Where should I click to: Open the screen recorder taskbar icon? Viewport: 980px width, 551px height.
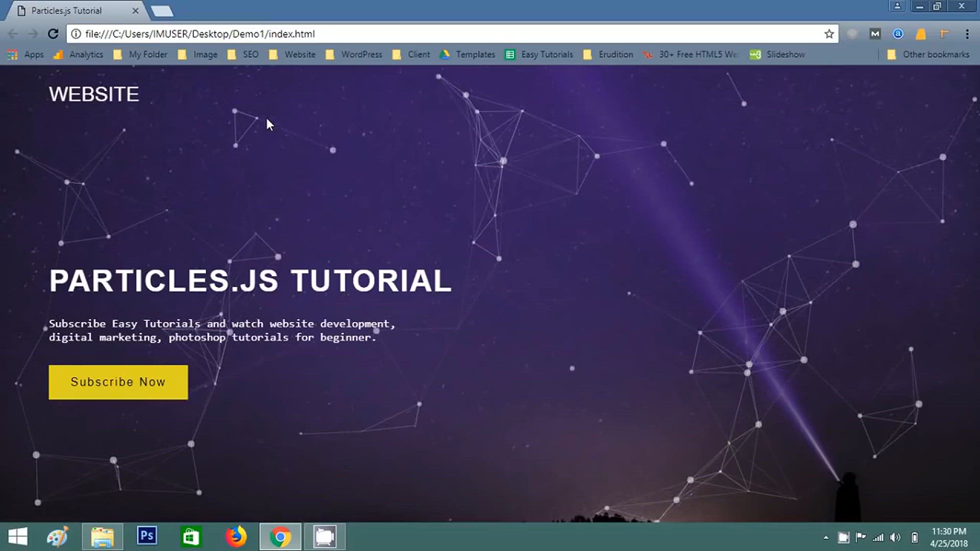pos(325,537)
